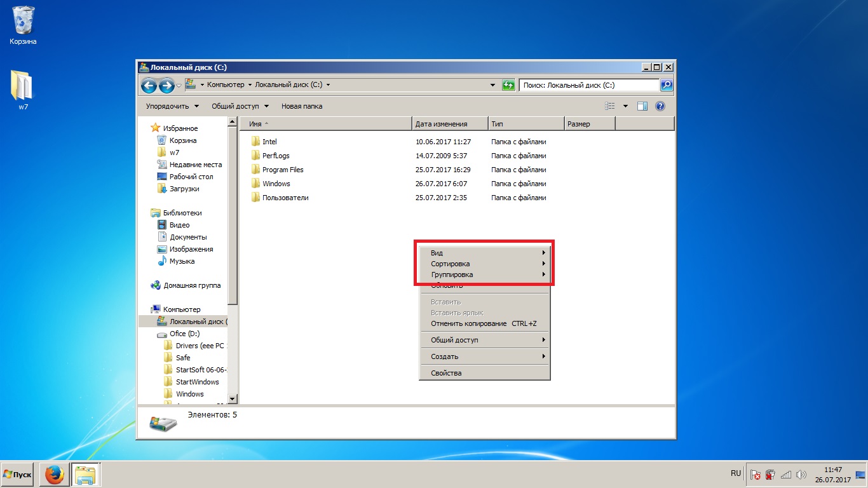Open the Общий доступ context menu submenu
The width and height of the screenshot is (868, 488).
(485, 340)
